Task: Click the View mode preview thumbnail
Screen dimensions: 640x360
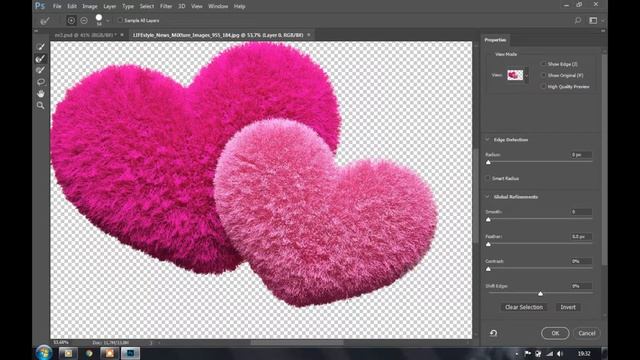Action: tap(515, 75)
